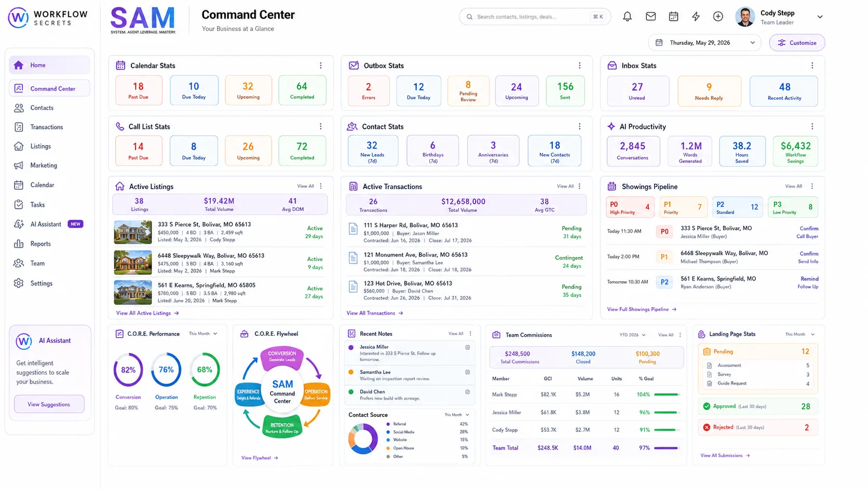Follow View All Active Listings link

coord(147,313)
